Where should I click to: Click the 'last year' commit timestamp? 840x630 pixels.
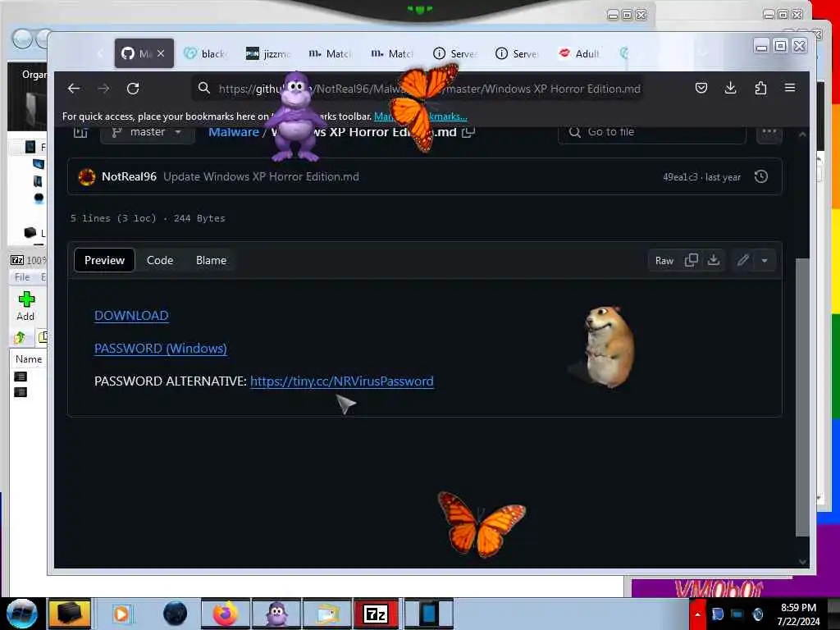pos(723,177)
